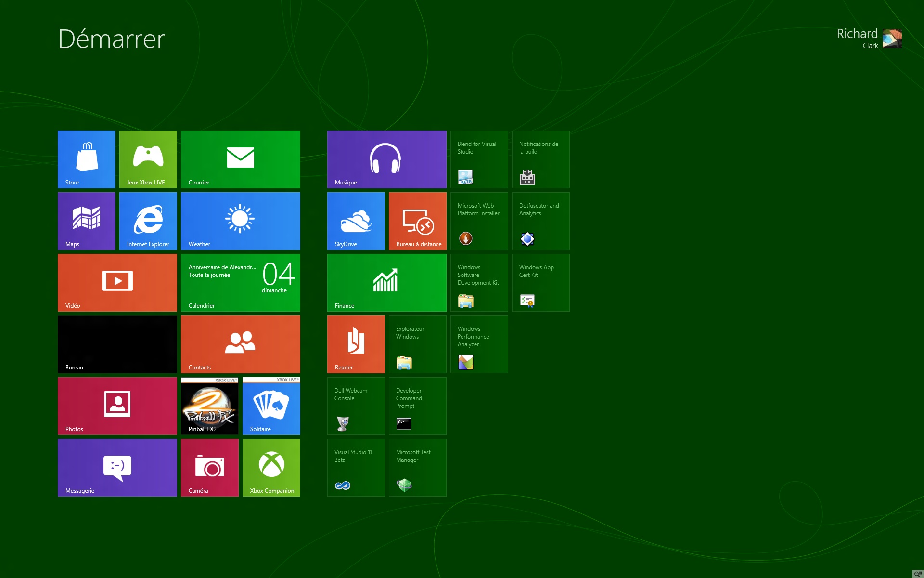Click the semantic zoom button in corner
This screenshot has width=924, height=578.
point(918,574)
